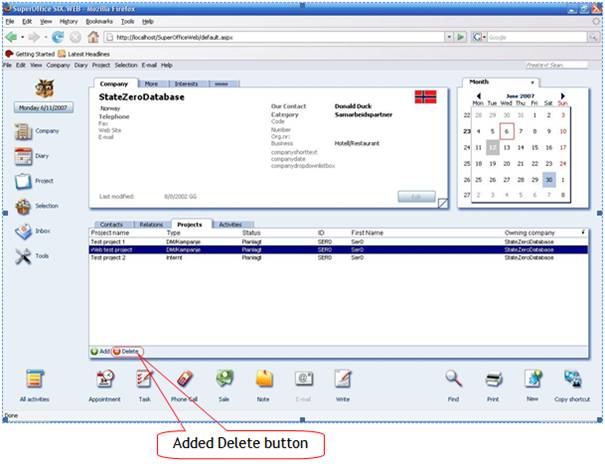The width and height of the screenshot is (605, 464).
Task: Click the Norway flag icon
Action: pos(426,97)
